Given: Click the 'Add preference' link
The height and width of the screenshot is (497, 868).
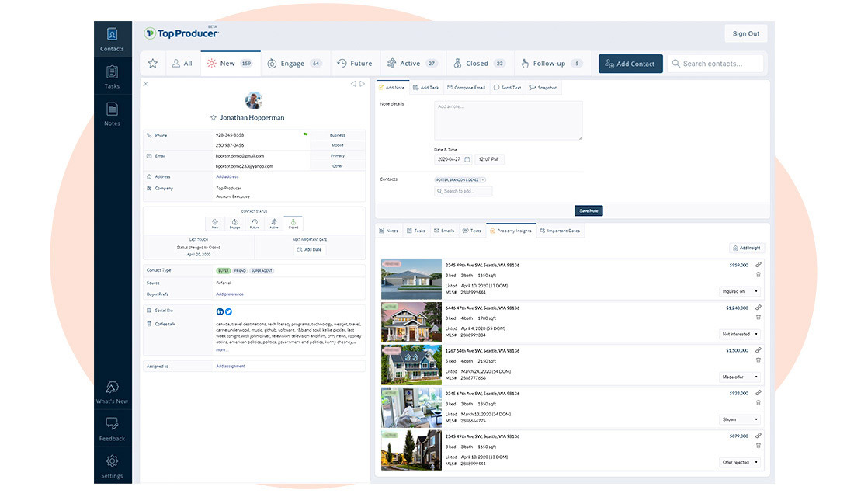Looking at the screenshot, I should 230,294.
